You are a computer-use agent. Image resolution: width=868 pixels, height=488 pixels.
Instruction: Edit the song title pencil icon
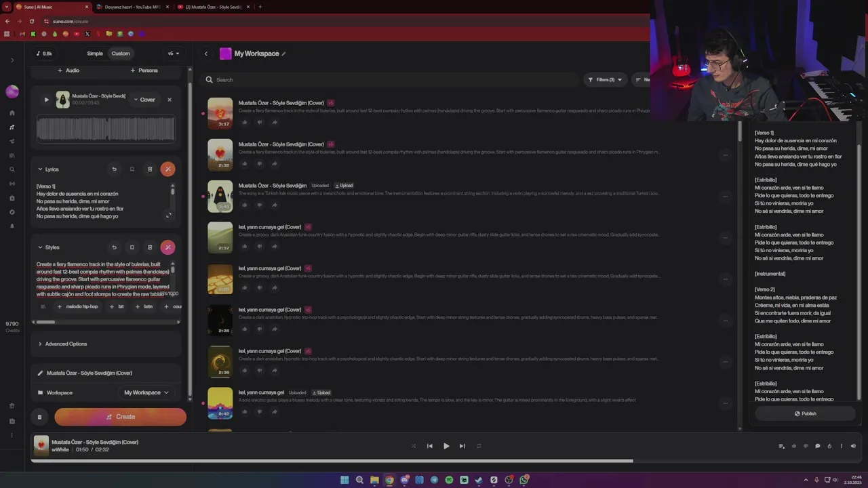pos(40,373)
